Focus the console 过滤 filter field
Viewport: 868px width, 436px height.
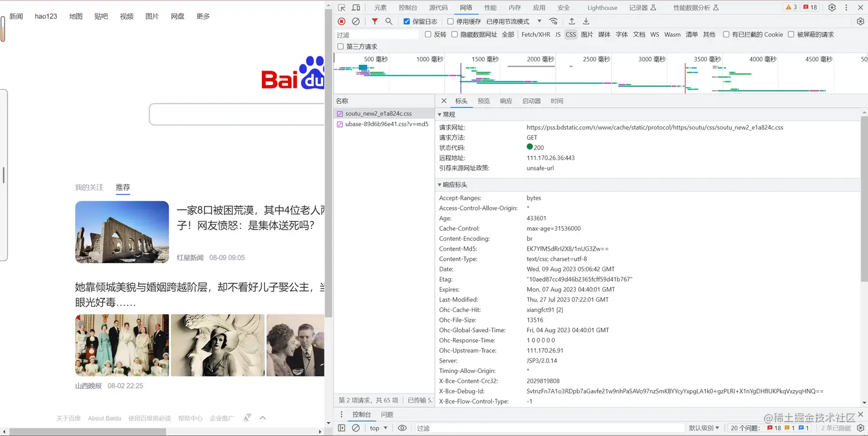549,428
